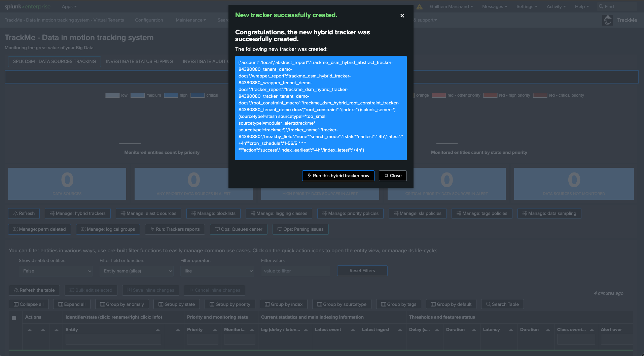Open Run: Trackers reports

175,229
